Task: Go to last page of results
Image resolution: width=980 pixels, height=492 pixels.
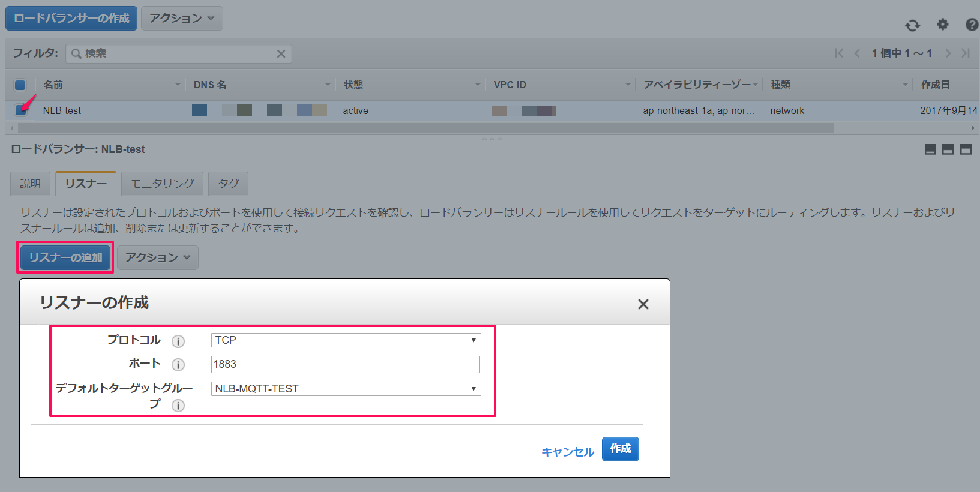Action: coord(966,53)
